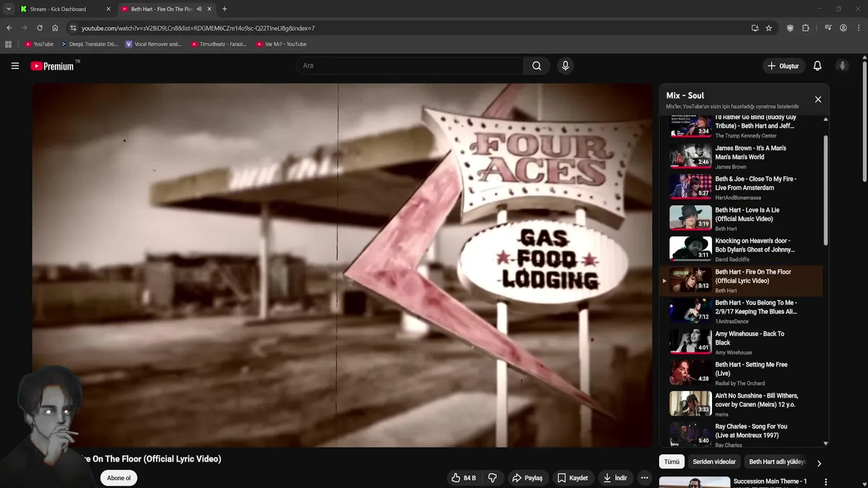The width and height of the screenshot is (868, 488).
Task: Click the playlist panel scrollbar thumb
Action: [825, 190]
